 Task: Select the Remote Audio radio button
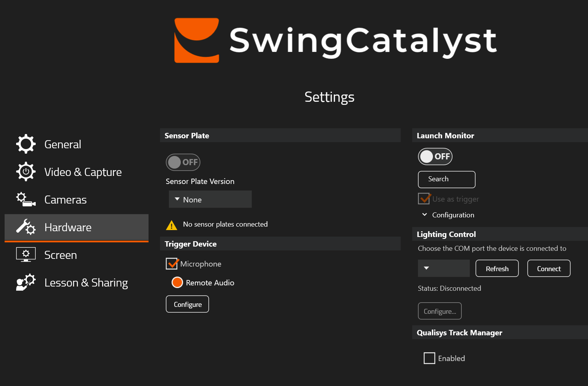(x=177, y=282)
